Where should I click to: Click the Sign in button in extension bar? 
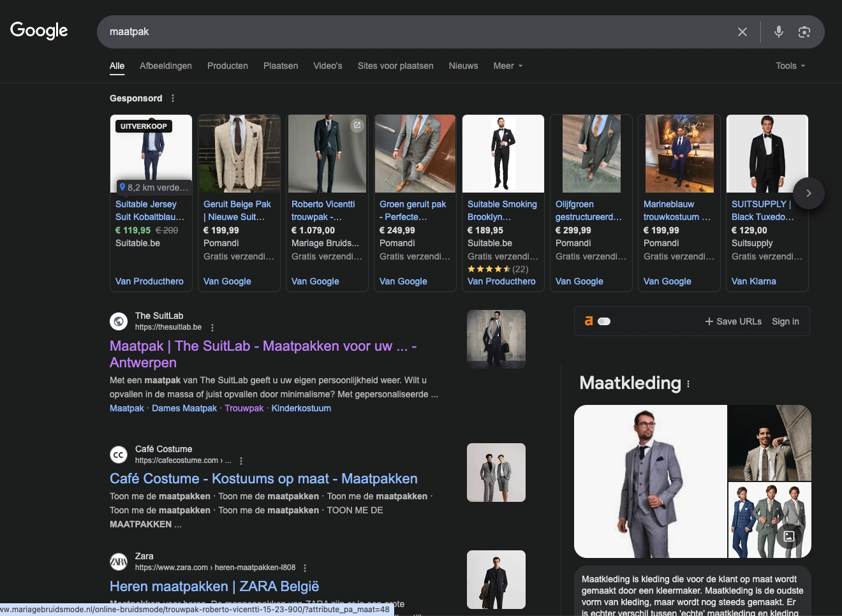click(785, 321)
